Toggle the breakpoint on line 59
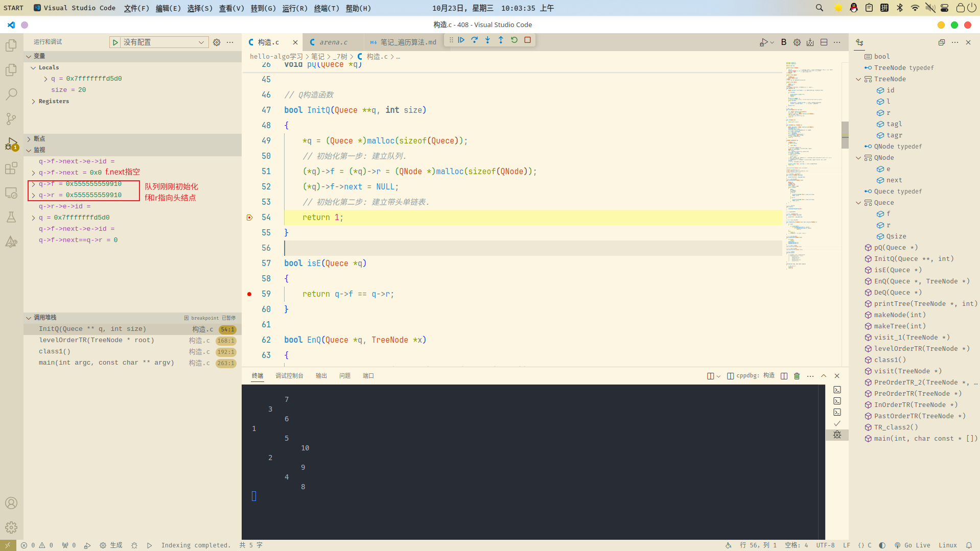 [x=249, y=294]
